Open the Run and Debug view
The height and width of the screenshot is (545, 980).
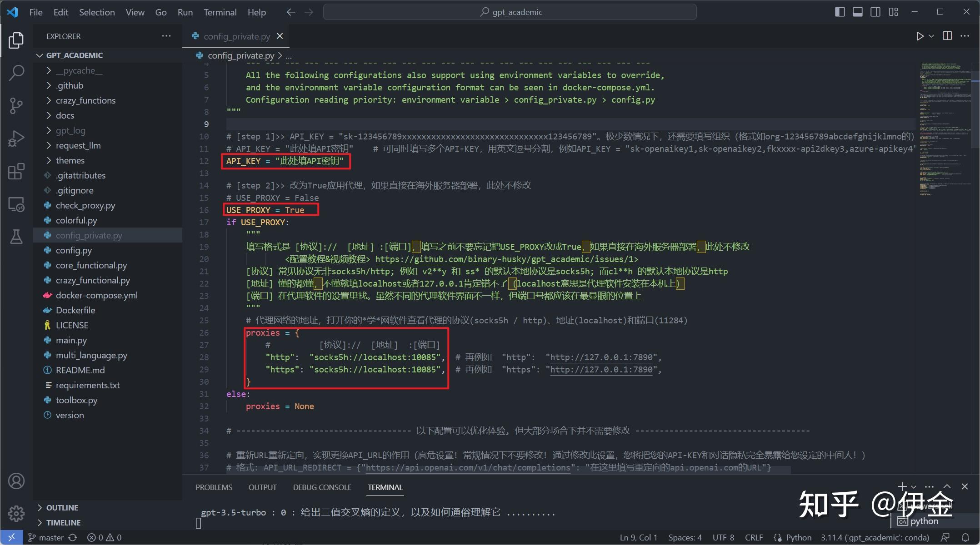pyautogui.click(x=16, y=138)
